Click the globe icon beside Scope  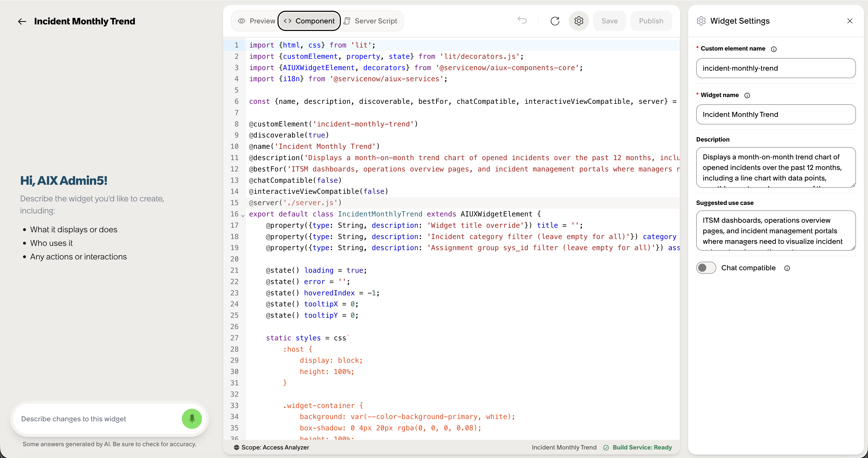coord(237,447)
